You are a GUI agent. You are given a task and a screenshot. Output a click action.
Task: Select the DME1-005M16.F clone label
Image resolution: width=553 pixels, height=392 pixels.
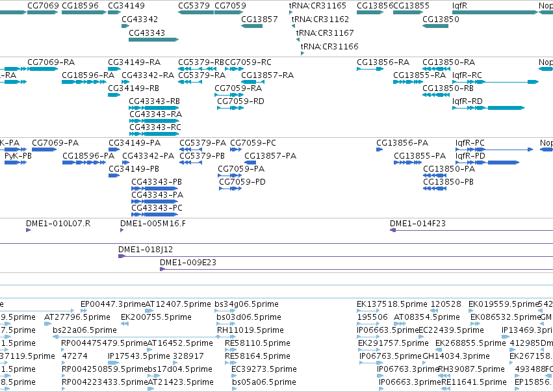(x=153, y=224)
